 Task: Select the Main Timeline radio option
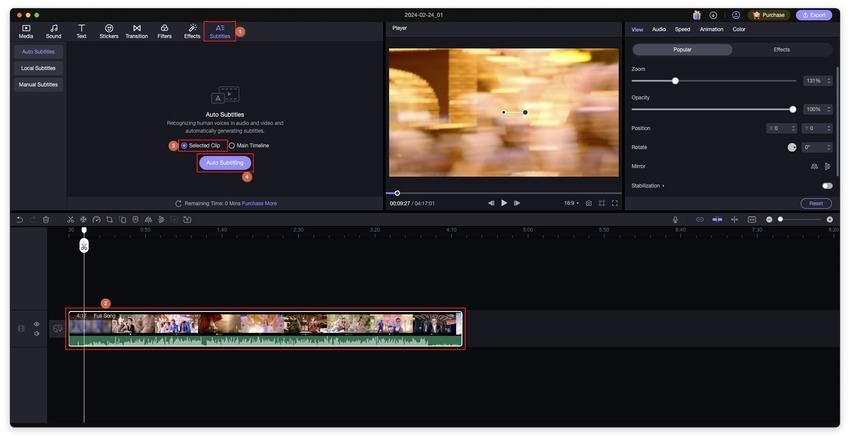coord(232,146)
